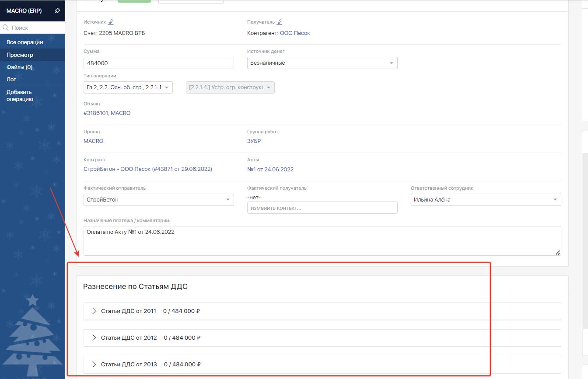Click the Сумма input field with 484000
The height and width of the screenshot is (379, 588).
click(158, 63)
